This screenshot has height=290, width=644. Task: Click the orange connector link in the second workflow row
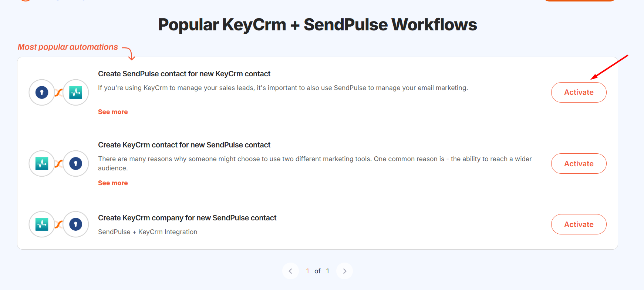point(59,164)
